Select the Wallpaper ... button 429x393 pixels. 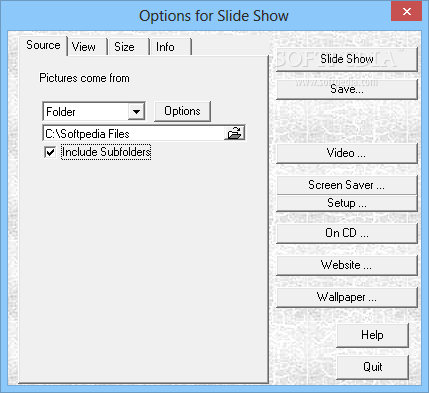[x=347, y=297]
